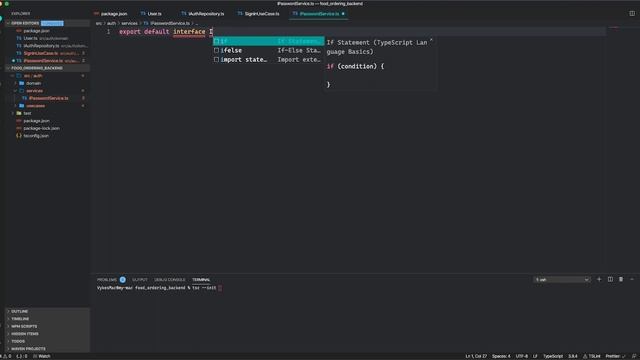Screen dimensions: 640x360
Task: Click 'Ln 1, Col 27' cursor position
Action: (476, 356)
